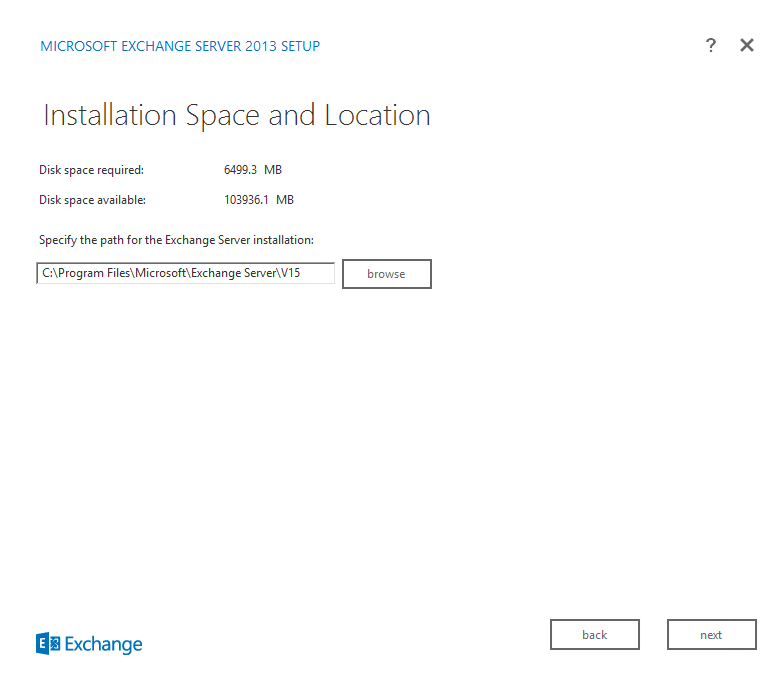
Task: Close the Exchange Server 2013 setup
Action: [747, 45]
